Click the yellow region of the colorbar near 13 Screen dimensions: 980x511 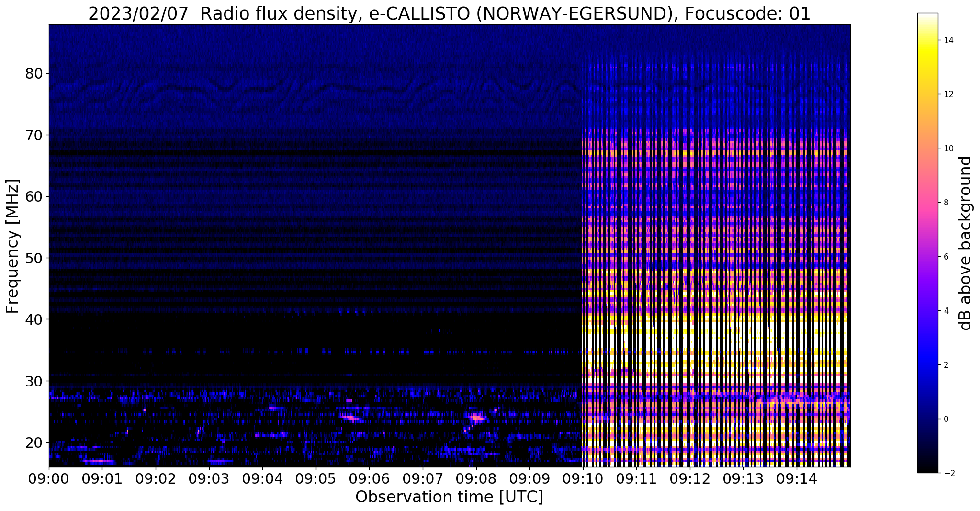[x=927, y=68]
